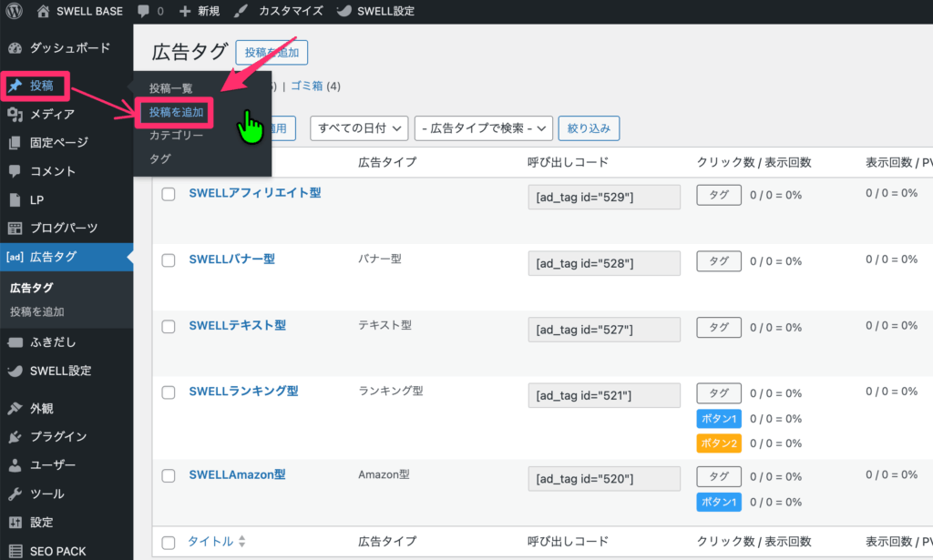Open the すべての日付 date dropdown
Screen dimensions: 933x560
(x=358, y=128)
